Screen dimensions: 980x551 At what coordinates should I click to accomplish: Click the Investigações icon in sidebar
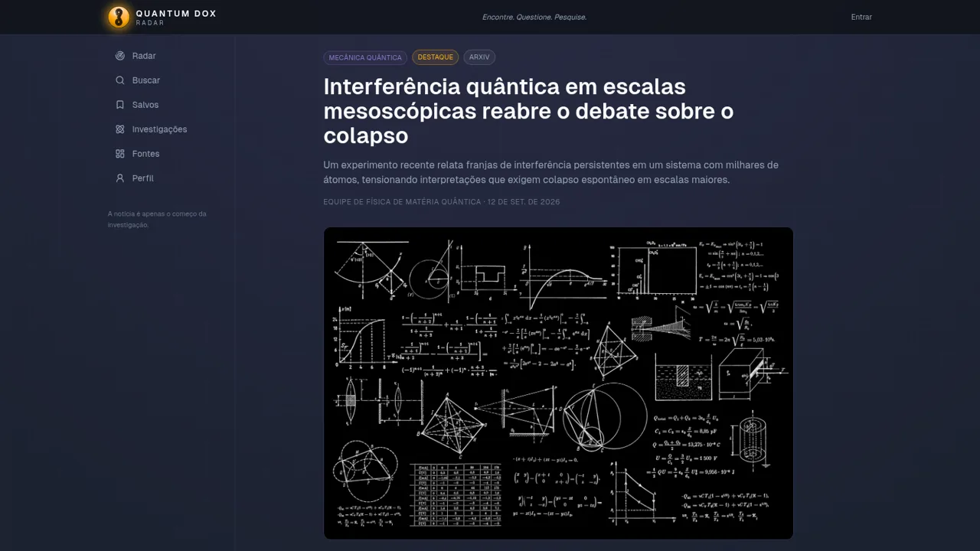coord(119,129)
